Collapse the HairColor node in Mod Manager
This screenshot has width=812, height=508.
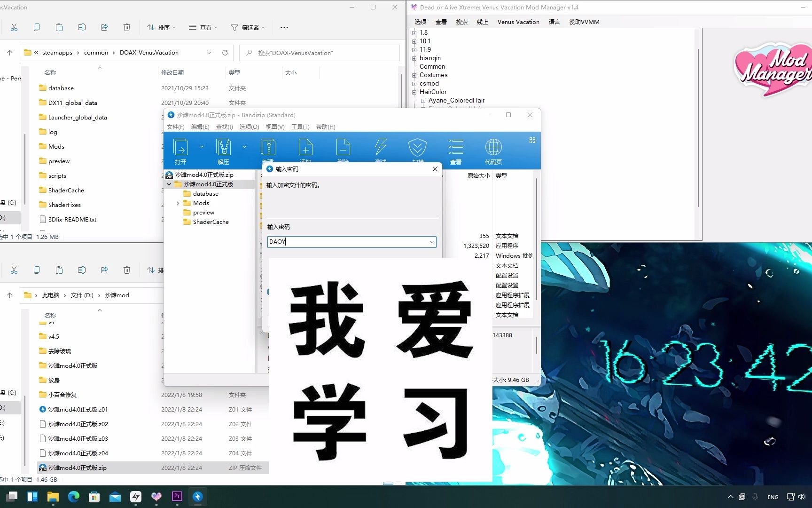414,92
